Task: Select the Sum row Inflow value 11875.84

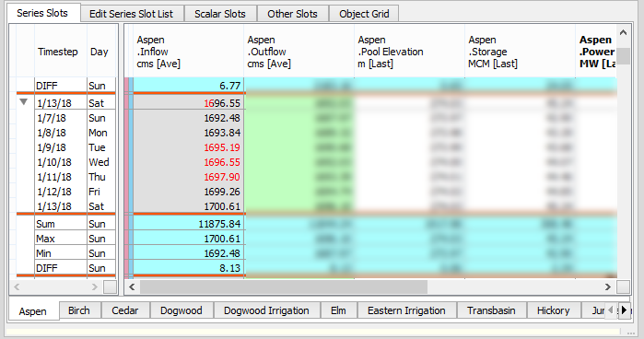Action: point(188,224)
